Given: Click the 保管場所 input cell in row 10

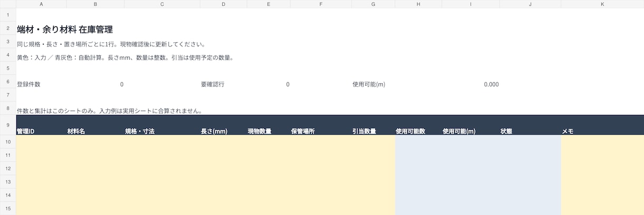Looking at the screenshot, I should 321,142.
